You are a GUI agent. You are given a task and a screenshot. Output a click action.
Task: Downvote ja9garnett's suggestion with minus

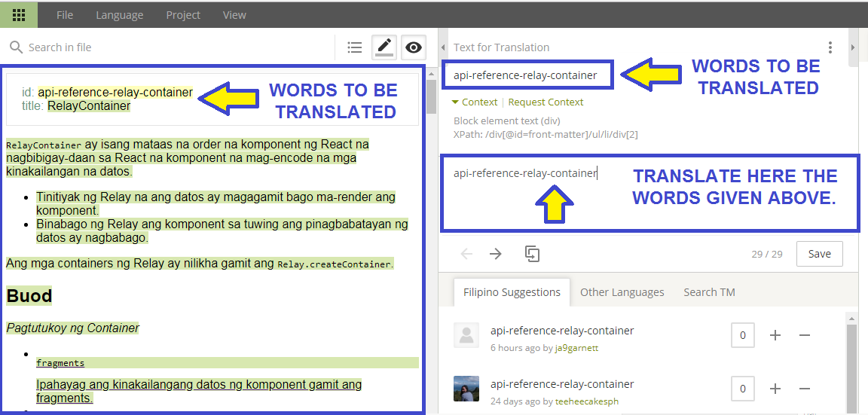(x=805, y=335)
